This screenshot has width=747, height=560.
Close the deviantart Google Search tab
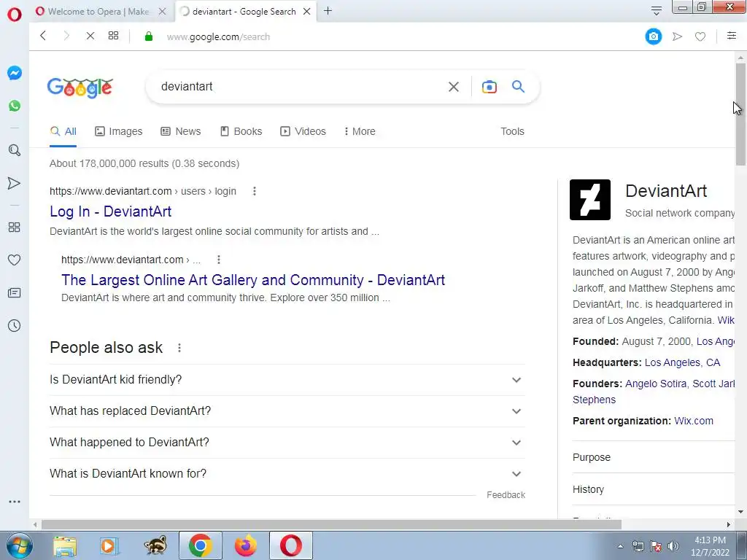307,12
